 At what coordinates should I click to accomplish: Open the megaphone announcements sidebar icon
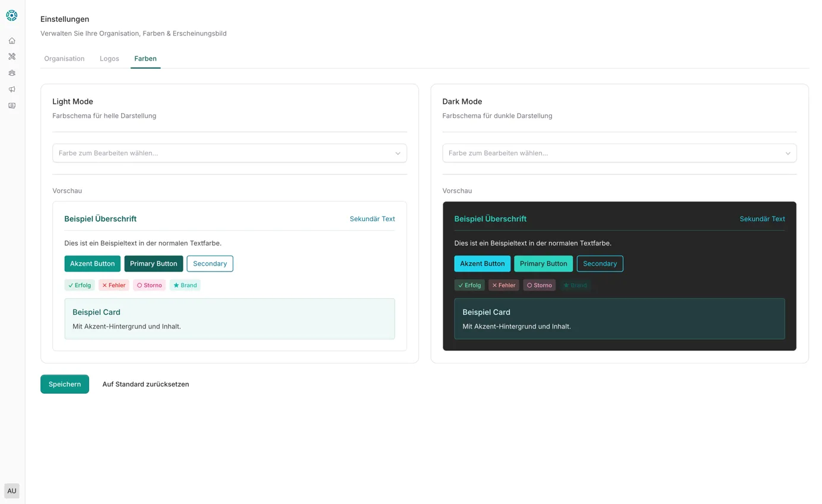(x=12, y=90)
